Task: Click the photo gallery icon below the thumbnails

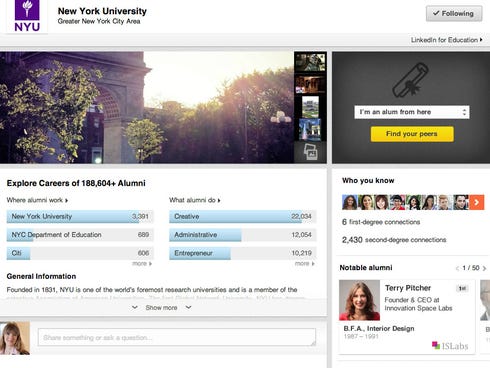Action: [x=310, y=152]
